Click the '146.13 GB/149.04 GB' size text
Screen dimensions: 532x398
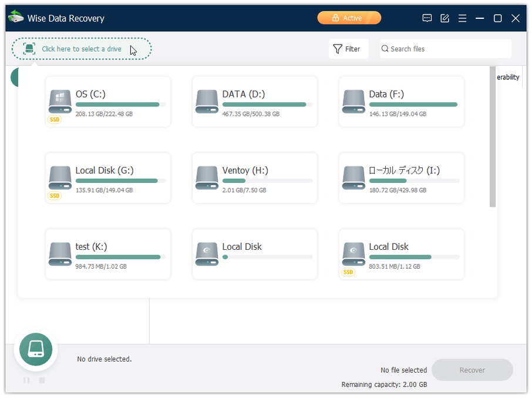398,114
